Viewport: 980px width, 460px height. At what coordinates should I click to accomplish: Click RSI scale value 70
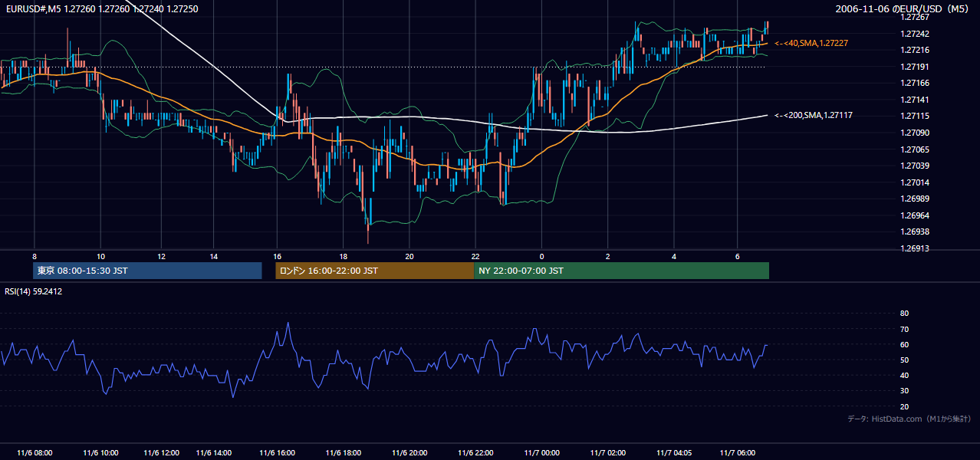click(x=904, y=329)
